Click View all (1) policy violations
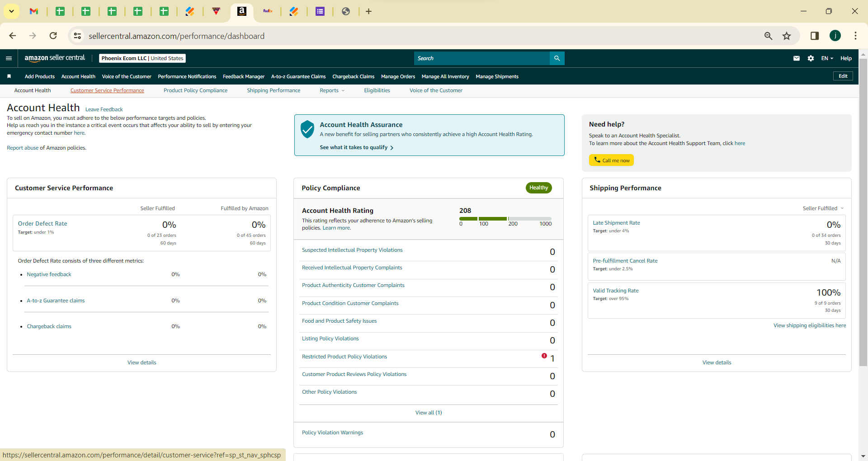This screenshot has width=868, height=461. (x=429, y=413)
